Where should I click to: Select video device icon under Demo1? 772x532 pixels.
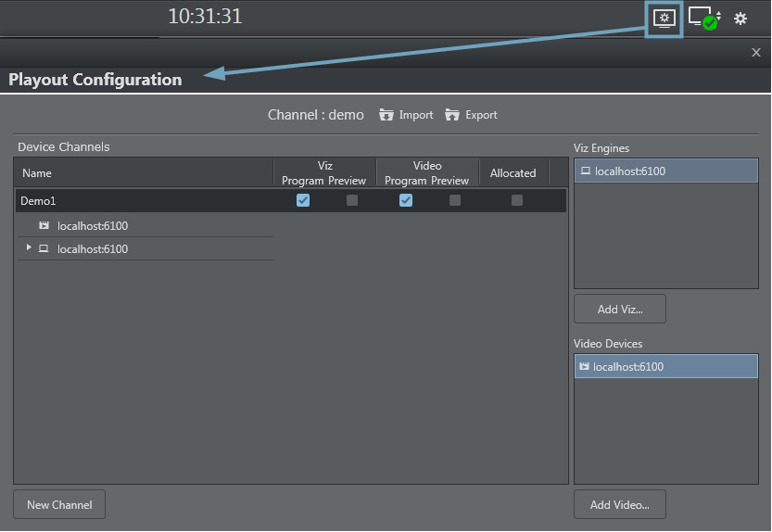pos(44,225)
